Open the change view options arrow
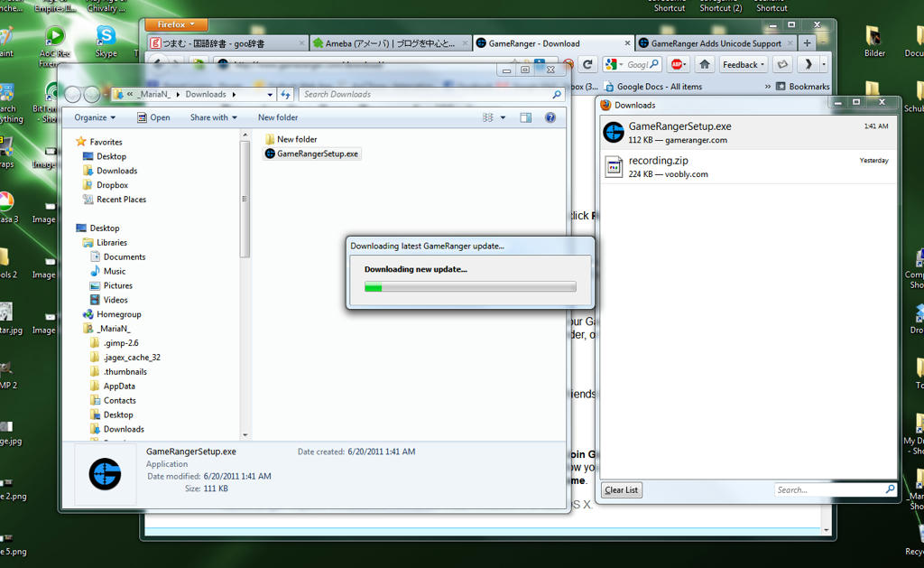This screenshot has width=924, height=568. tap(502, 117)
